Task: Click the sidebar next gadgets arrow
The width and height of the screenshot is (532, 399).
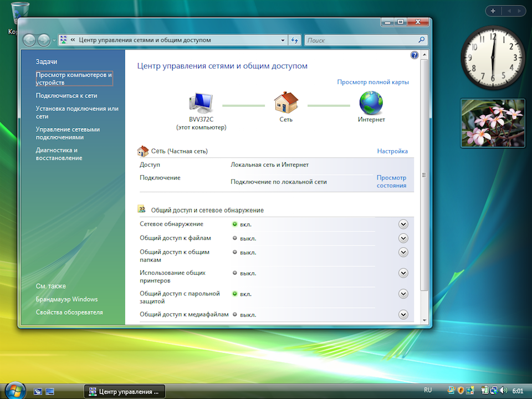Action: point(519,11)
